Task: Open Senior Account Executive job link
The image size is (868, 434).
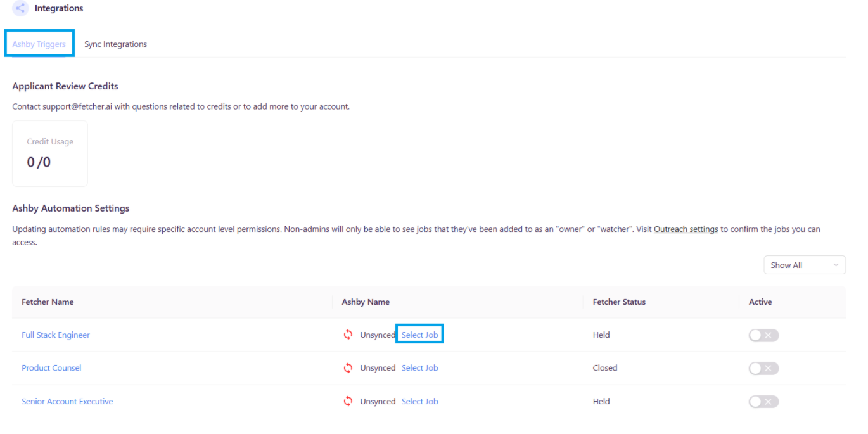Action: pyautogui.click(x=67, y=401)
